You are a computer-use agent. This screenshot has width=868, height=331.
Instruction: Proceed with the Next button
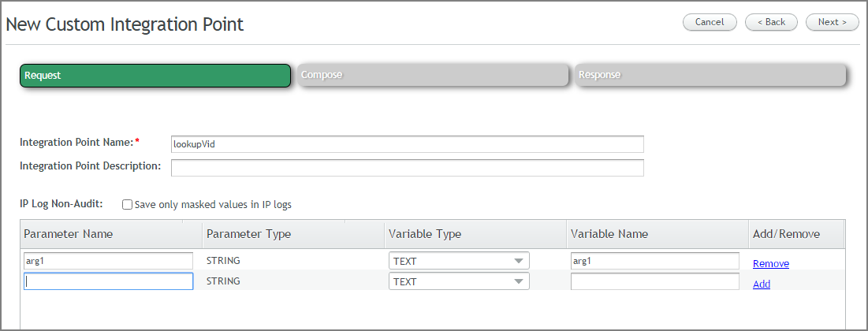(x=832, y=22)
